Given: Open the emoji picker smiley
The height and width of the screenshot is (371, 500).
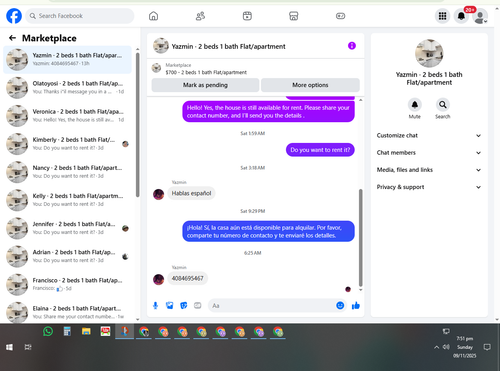Looking at the screenshot, I should (340, 305).
